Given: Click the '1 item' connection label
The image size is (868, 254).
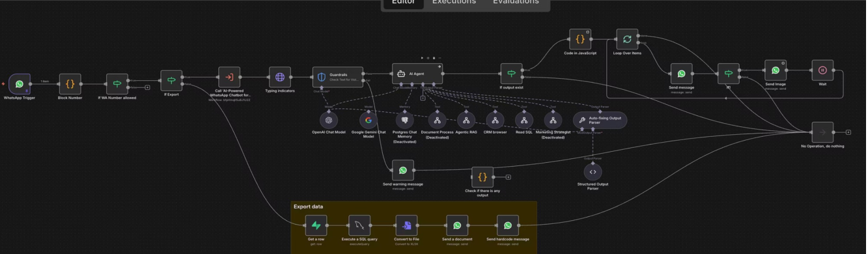Looking at the screenshot, I should pos(45,81).
